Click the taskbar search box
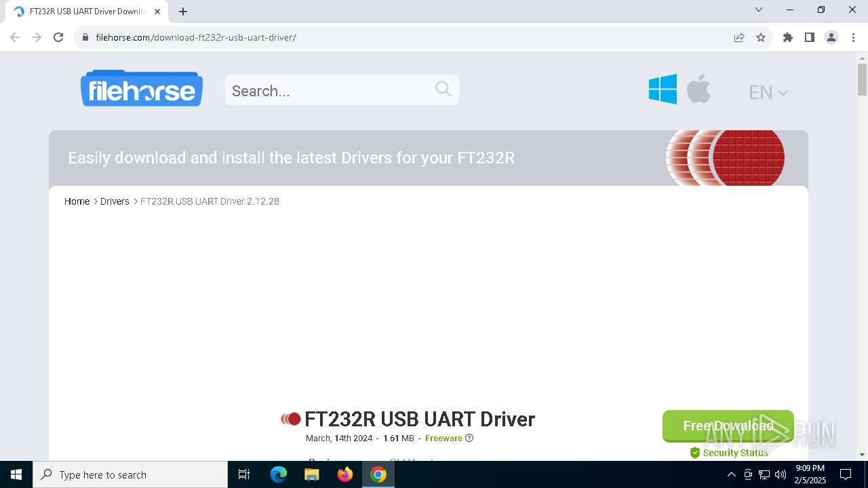 point(130,474)
